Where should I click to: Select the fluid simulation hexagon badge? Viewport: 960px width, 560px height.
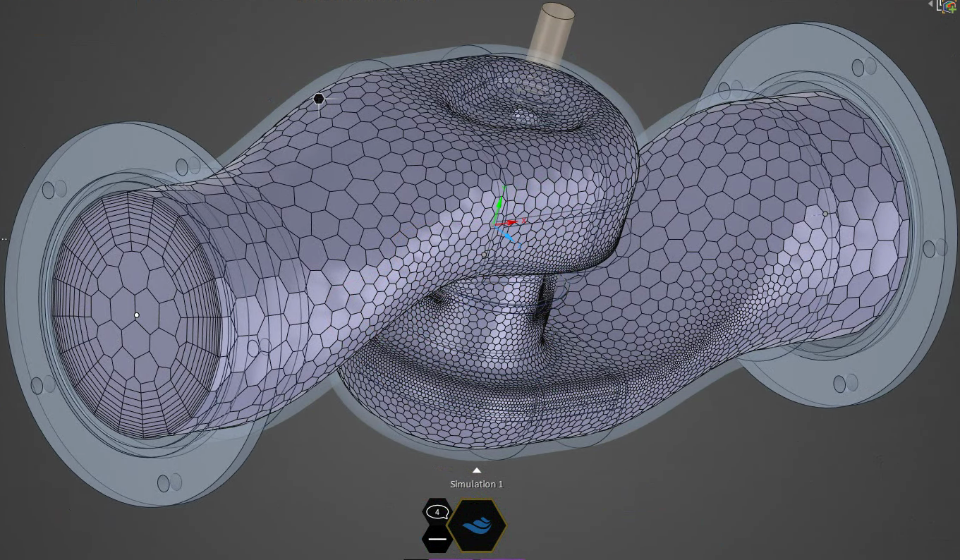(x=478, y=525)
